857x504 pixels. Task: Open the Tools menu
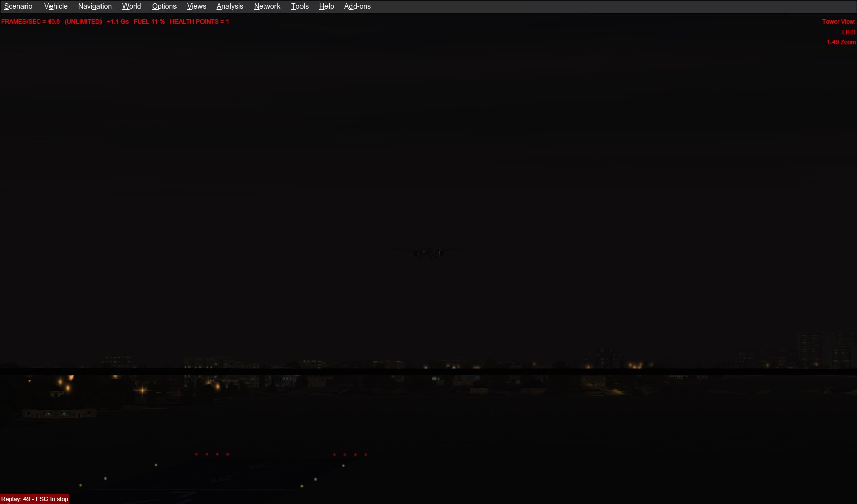tap(299, 6)
